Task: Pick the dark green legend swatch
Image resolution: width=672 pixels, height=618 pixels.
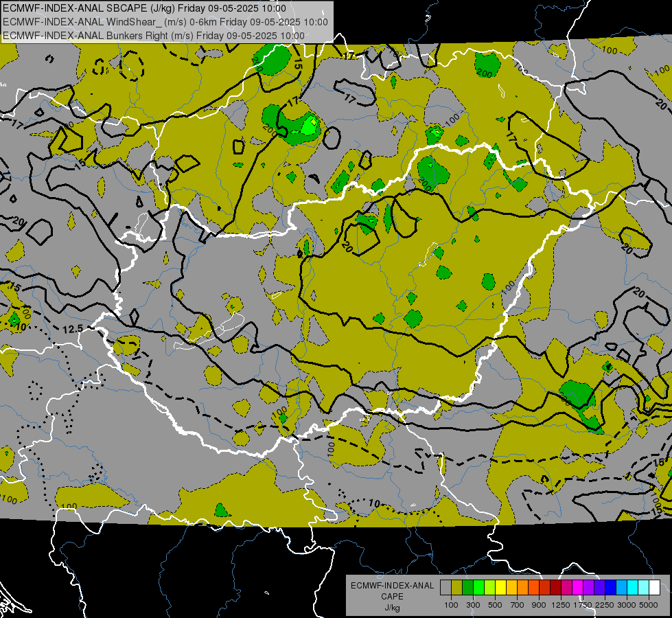Action: (467, 588)
